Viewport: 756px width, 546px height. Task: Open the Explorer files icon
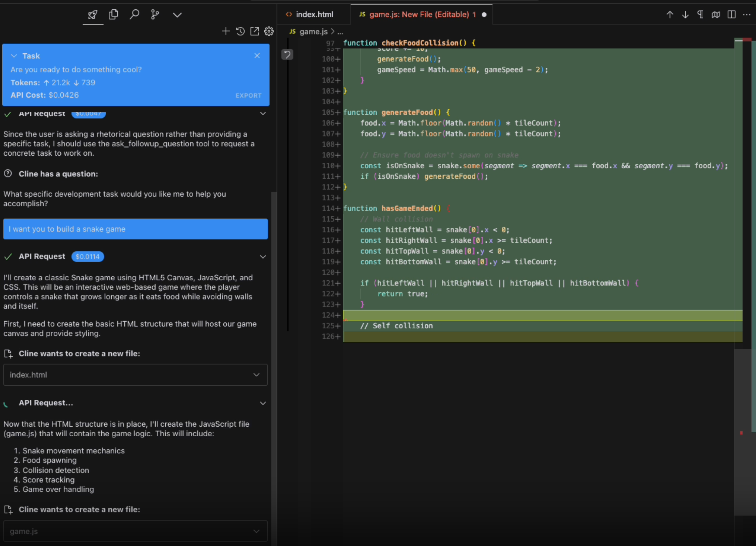tap(113, 14)
